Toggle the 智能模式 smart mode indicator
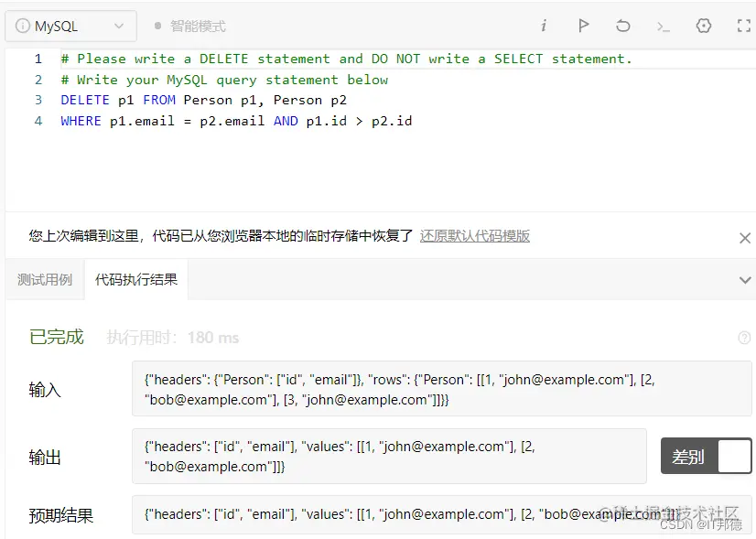The image size is (756, 539). (190, 26)
